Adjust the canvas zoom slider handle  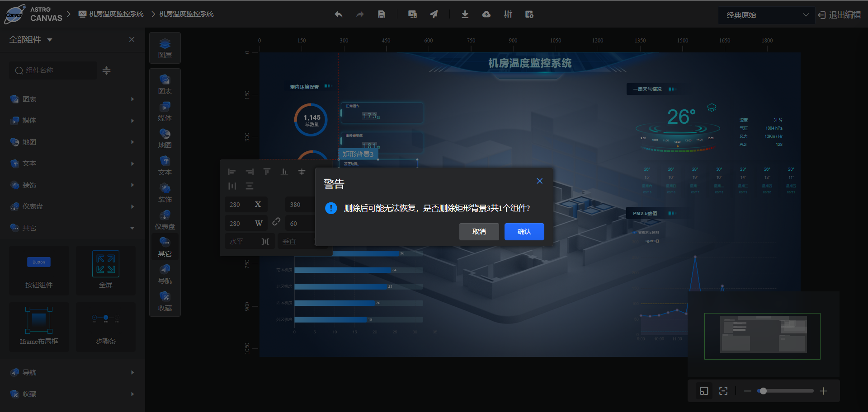(763, 391)
